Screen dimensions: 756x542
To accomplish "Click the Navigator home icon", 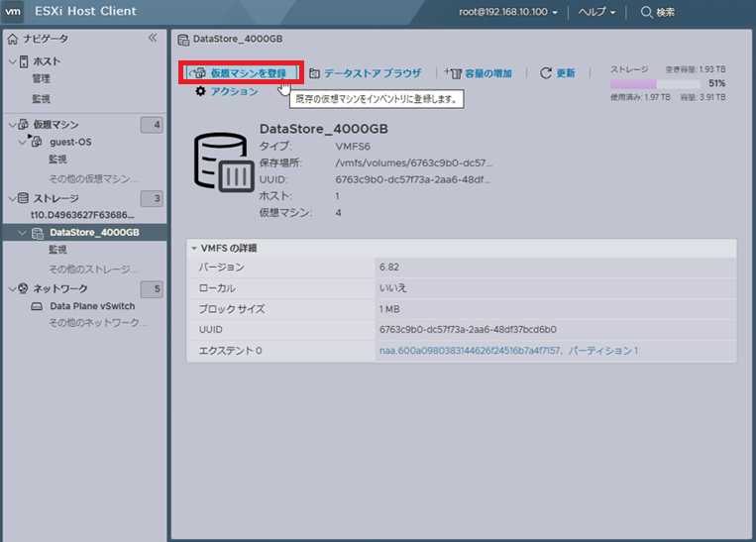I will click(x=13, y=39).
